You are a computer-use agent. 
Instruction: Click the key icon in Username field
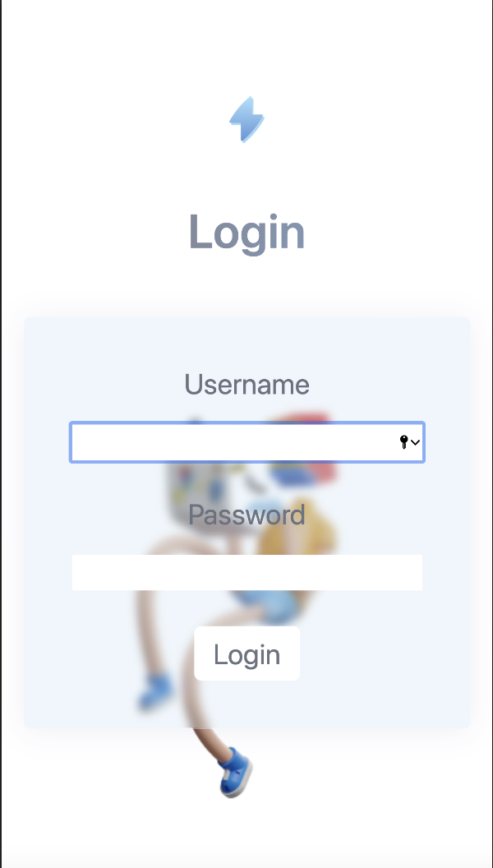pyautogui.click(x=404, y=441)
